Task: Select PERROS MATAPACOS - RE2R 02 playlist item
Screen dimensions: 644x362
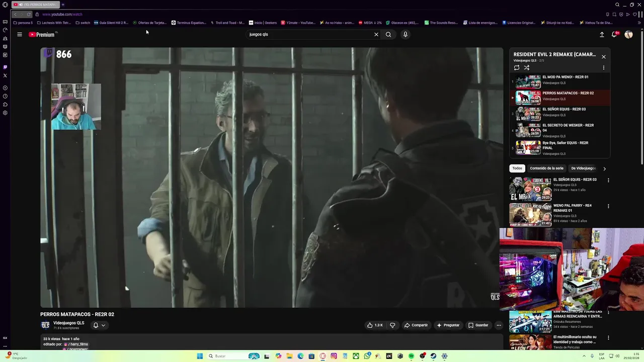Action: 560,98
